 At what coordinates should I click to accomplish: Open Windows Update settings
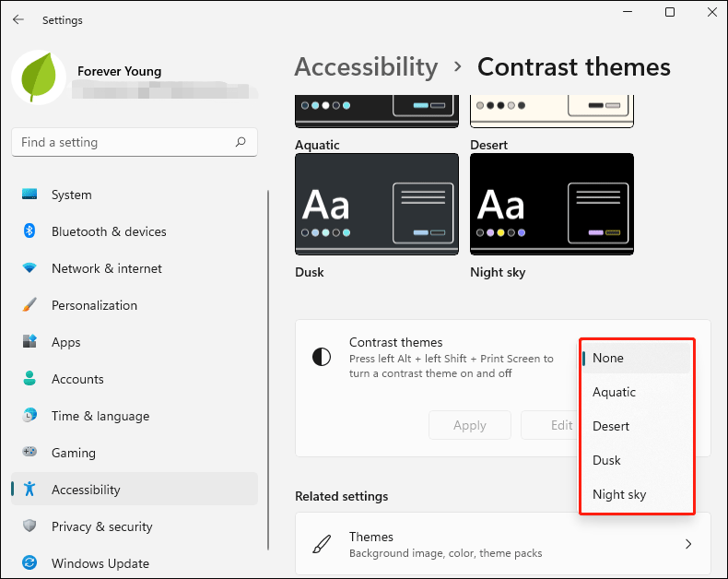click(135, 562)
